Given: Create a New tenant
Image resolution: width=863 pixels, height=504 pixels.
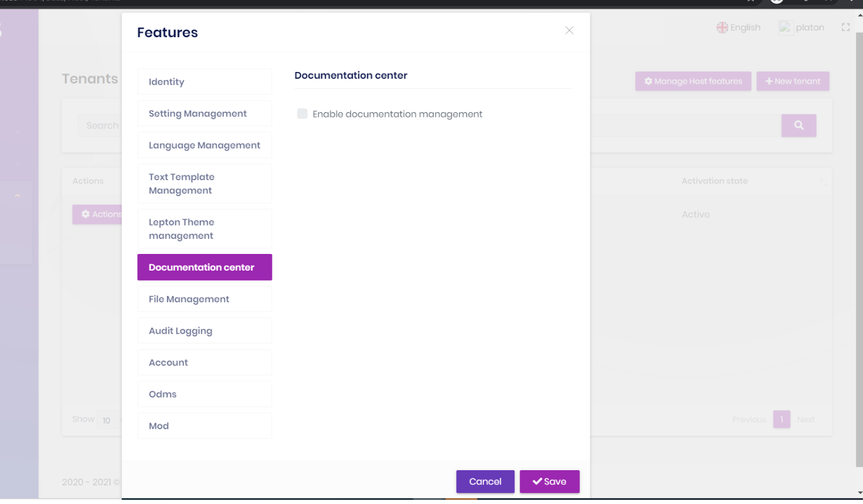Looking at the screenshot, I should tap(793, 81).
